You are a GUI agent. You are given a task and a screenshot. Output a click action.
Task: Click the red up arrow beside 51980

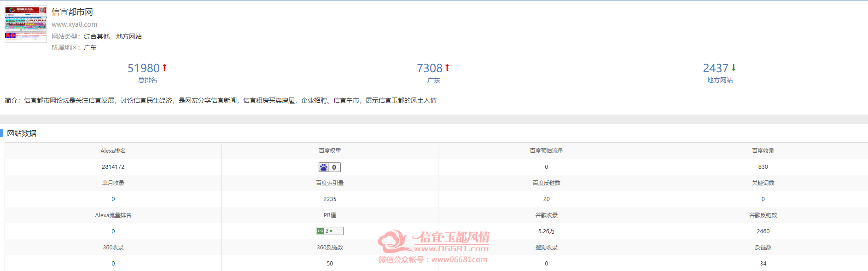[164, 68]
